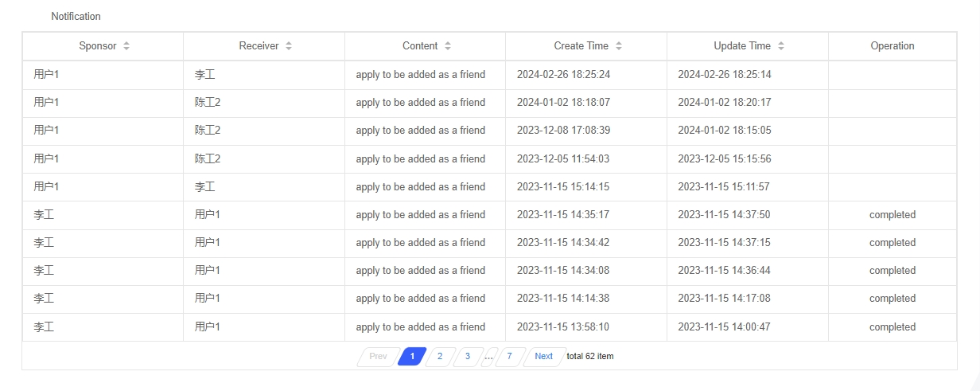Screen dimensions: 980x391
Task: Select create time 2023-11-15 14:35:17
Action: point(563,215)
